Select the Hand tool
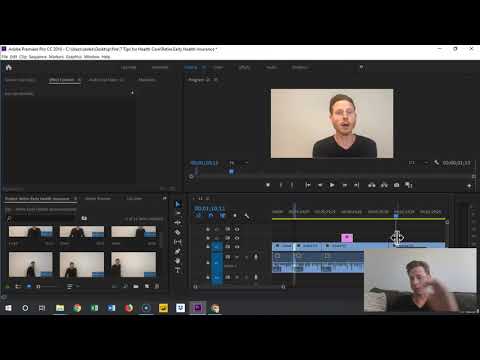The width and height of the screenshot is (480, 360). click(x=178, y=260)
